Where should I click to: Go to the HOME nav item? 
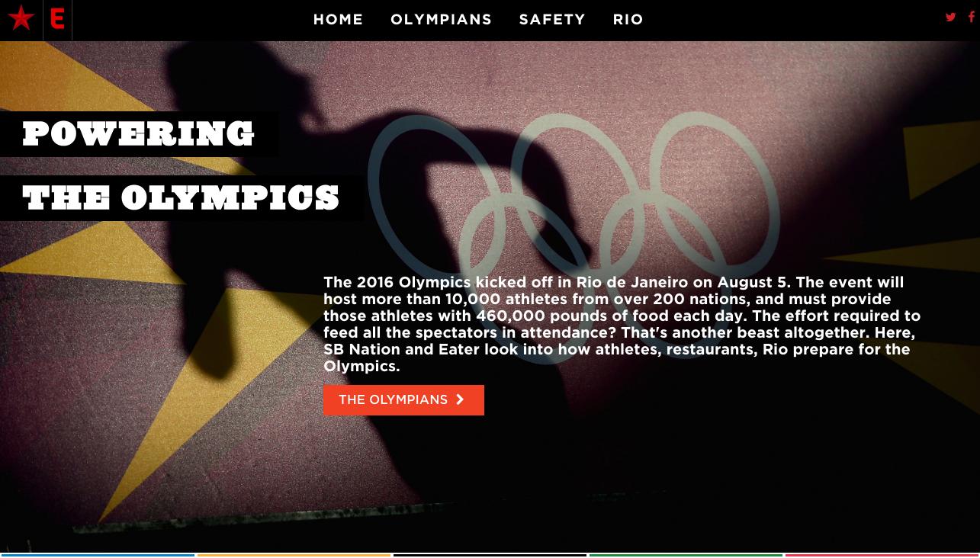click(338, 19)
